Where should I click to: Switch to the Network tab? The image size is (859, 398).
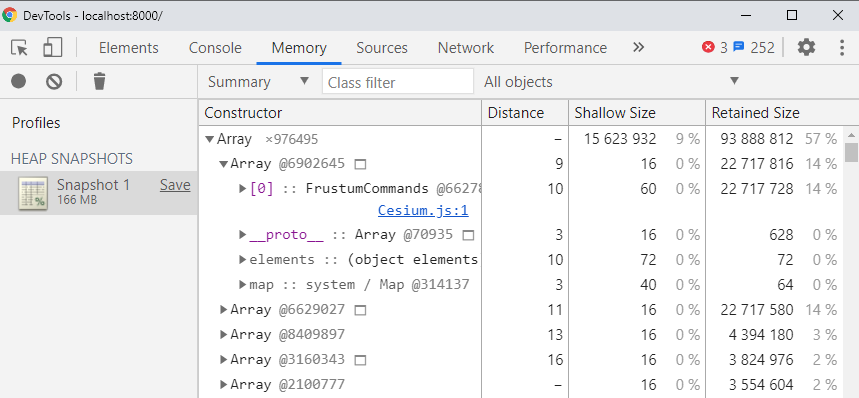pos(466,48)
